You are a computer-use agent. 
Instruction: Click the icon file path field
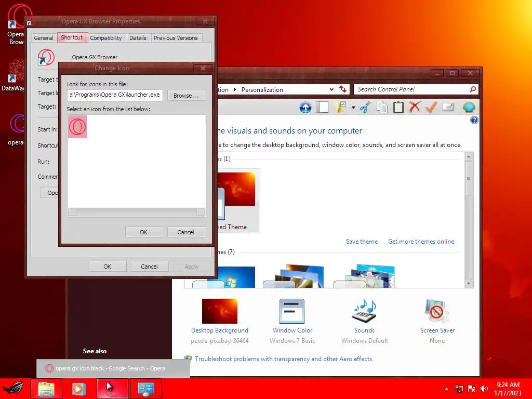click(x=115, y=95)
